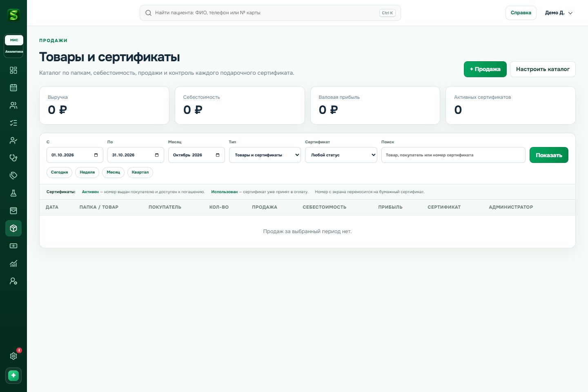Click the Выручка value 0 ₽

(58, 110)
